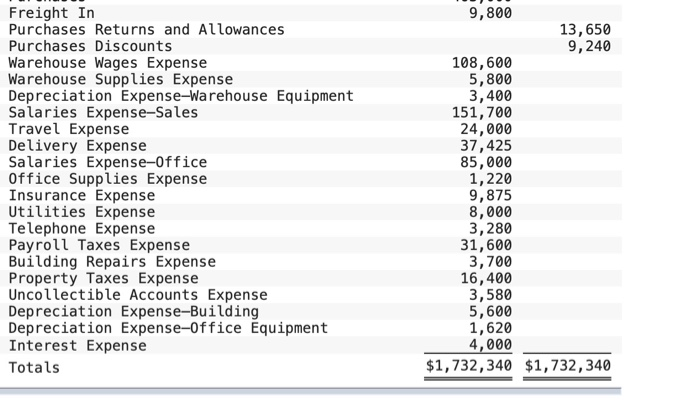
Task: Select Depreciation Expense—Building label
Action: point(133,311)
